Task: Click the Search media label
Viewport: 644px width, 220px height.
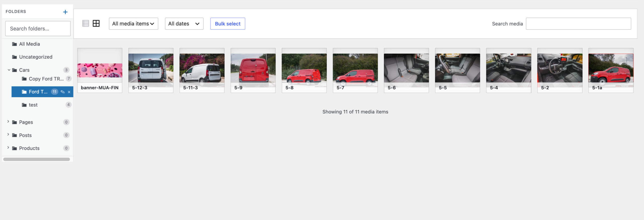Action: point(507,24)
